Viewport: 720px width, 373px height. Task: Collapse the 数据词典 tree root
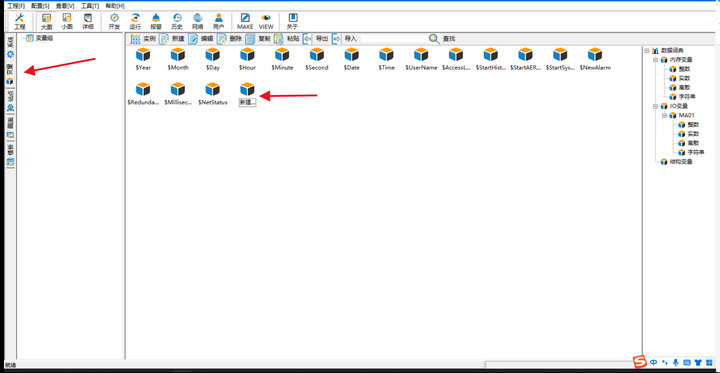coord(646,50)
